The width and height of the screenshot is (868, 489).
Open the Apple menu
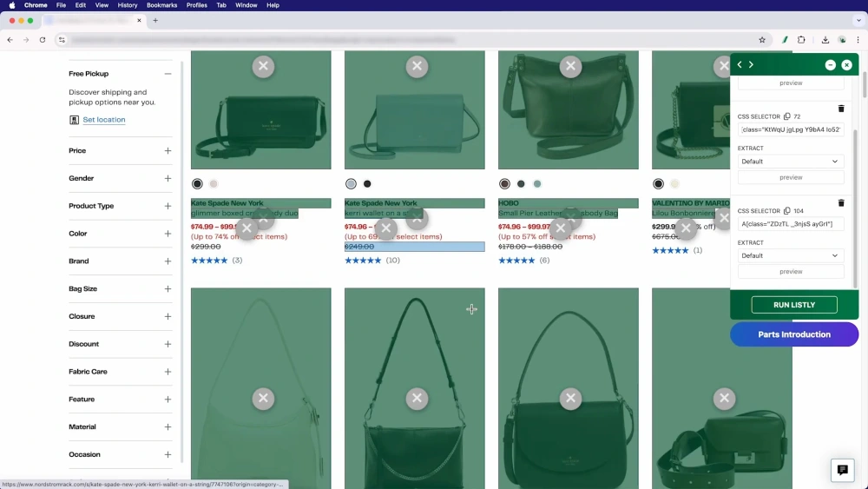(x=11, y=5)
